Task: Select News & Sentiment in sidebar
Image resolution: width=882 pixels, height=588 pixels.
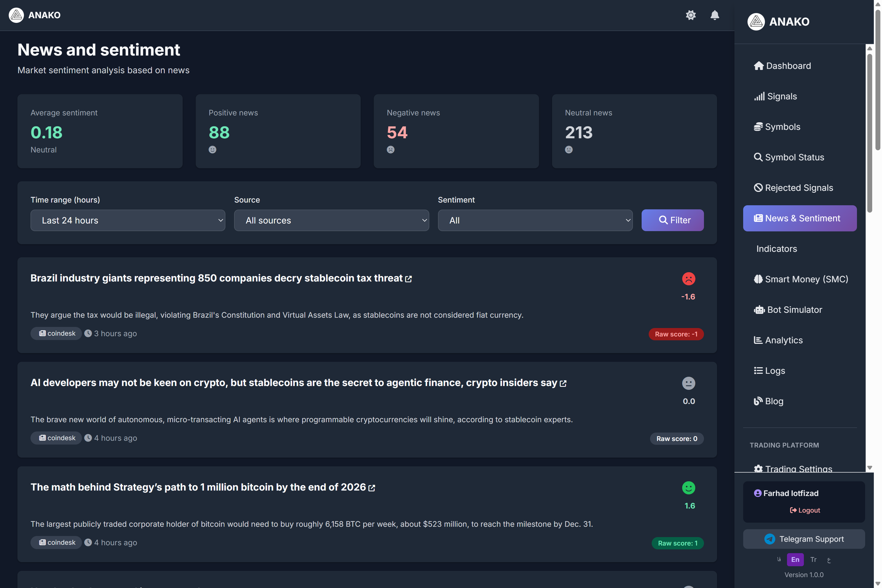Action: tap(800, 218)
